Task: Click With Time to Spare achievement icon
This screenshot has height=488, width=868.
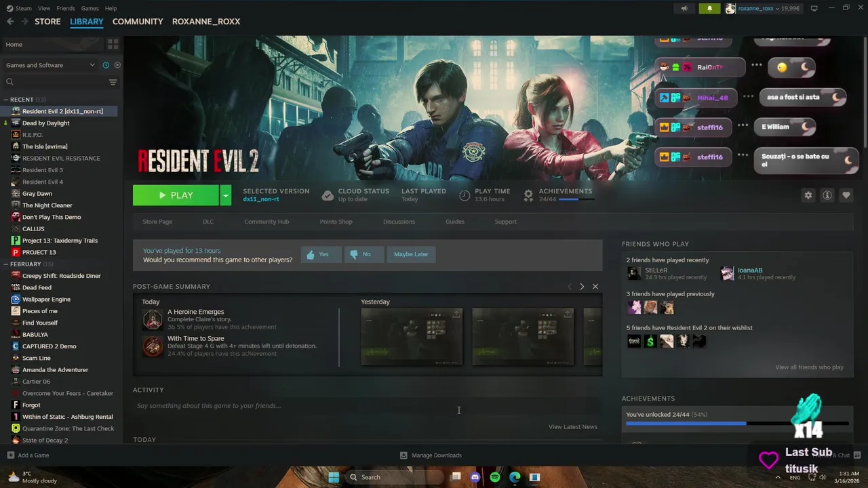Action: (x=153, y=346)
